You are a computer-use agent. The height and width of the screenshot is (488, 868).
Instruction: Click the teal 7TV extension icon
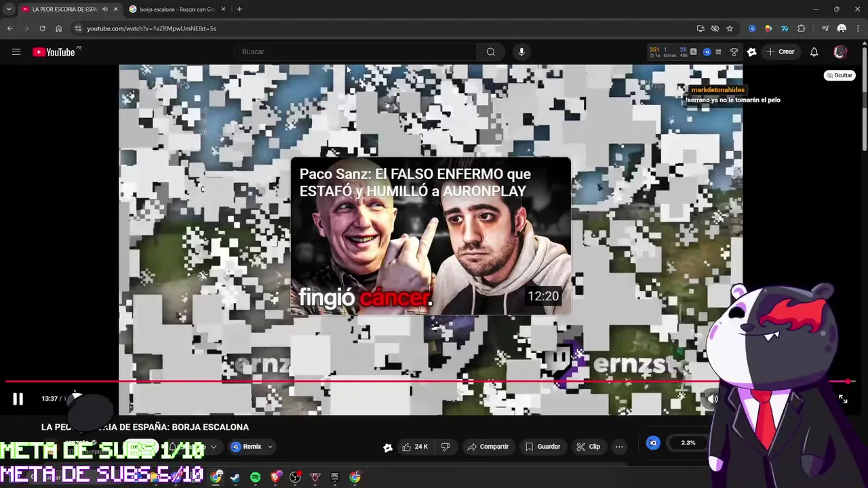tap(785, 28)
